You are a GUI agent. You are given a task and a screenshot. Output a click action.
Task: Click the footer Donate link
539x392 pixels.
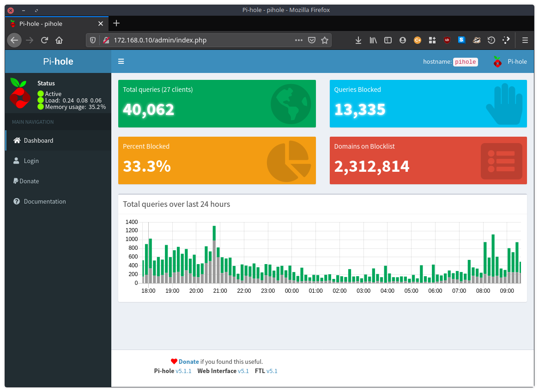coord(189,362)
